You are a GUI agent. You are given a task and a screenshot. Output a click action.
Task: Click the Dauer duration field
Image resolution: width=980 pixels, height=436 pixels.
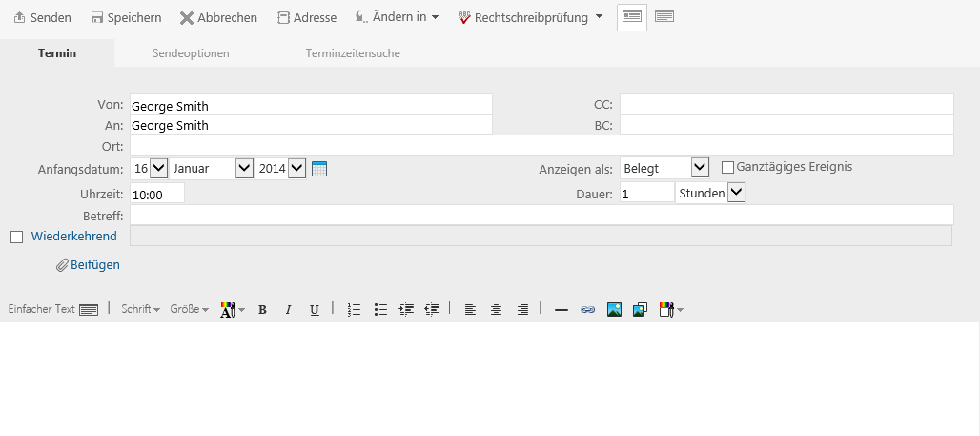647,193
